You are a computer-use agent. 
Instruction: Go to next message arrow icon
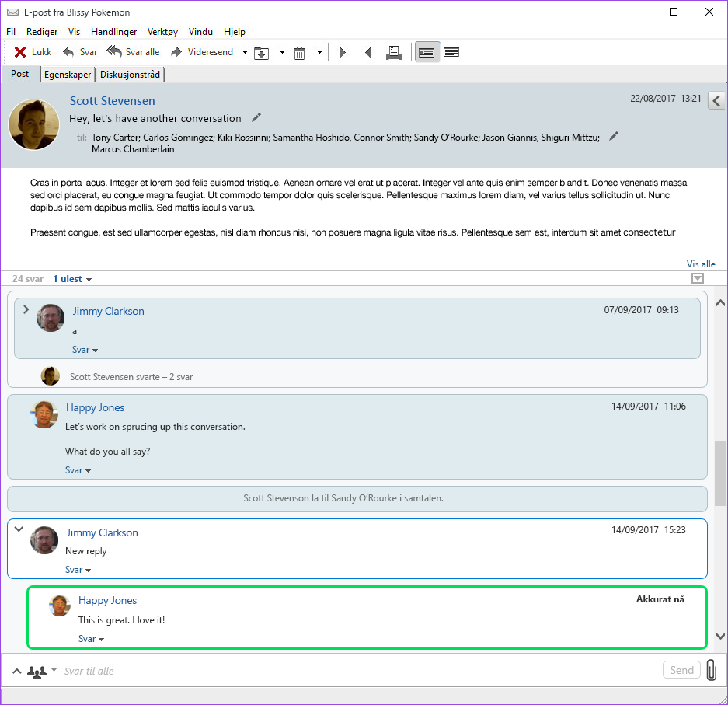click(x=343, y=53)
